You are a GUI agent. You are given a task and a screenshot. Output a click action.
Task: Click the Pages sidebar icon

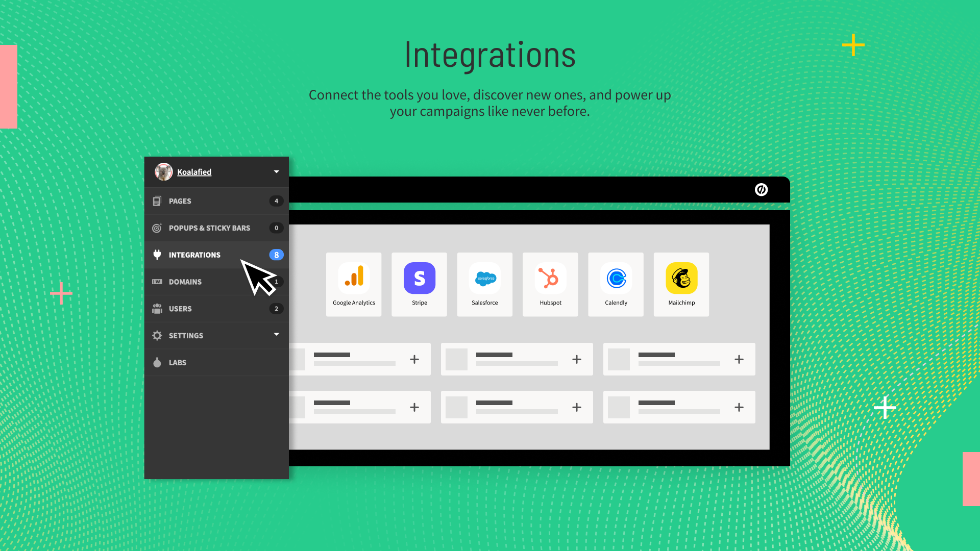click(x=158, y=201)
